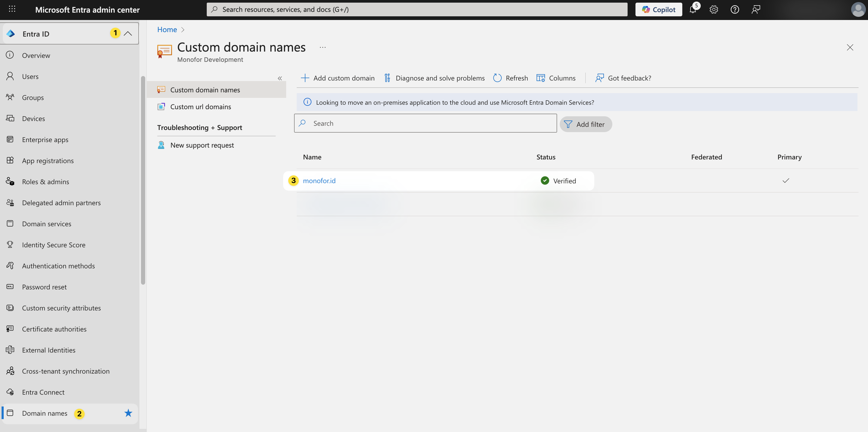Unfavorite Domain names with star icon
The image size is (868, 432).
click(128, 413)
